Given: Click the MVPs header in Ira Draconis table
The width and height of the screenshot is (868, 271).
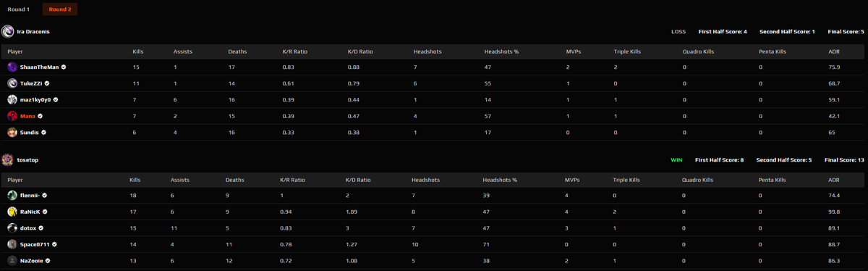Looking at the screenshot, I should point(574,51).
